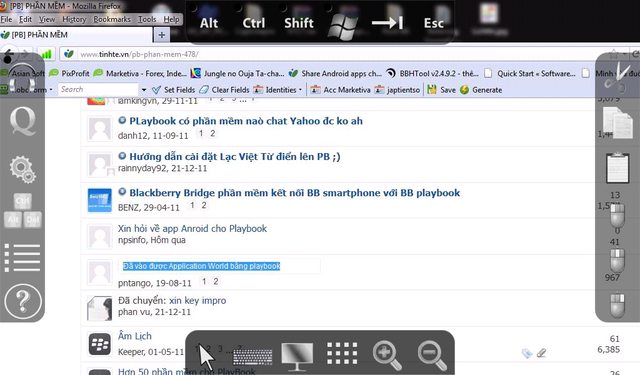Click the toolbar Search field
The image size is (640, 375).
[x=98, y=89]
